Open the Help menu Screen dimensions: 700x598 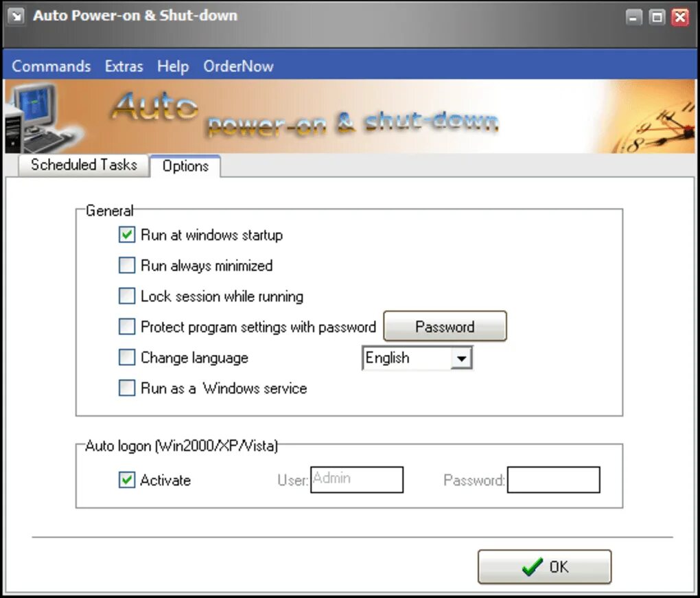tap(173, 66)
